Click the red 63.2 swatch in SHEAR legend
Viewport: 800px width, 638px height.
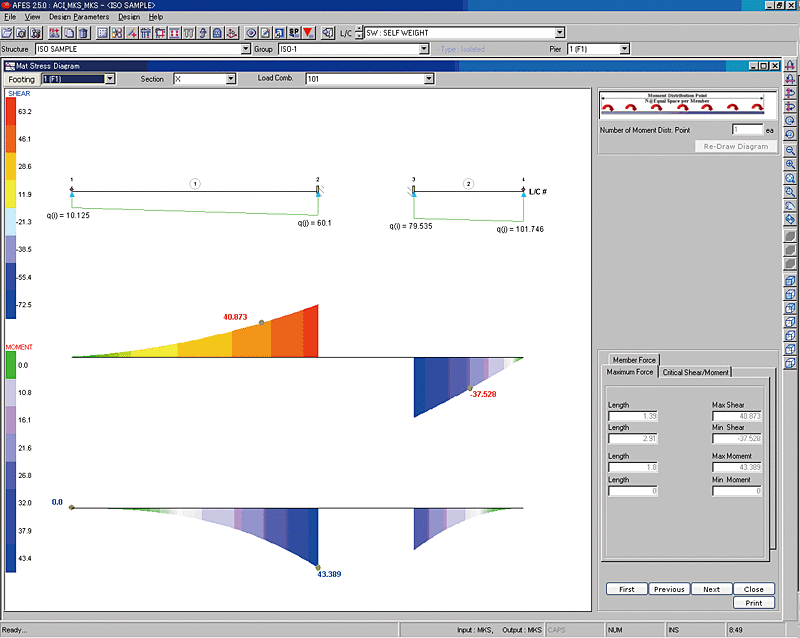click(x=11, y=111)
